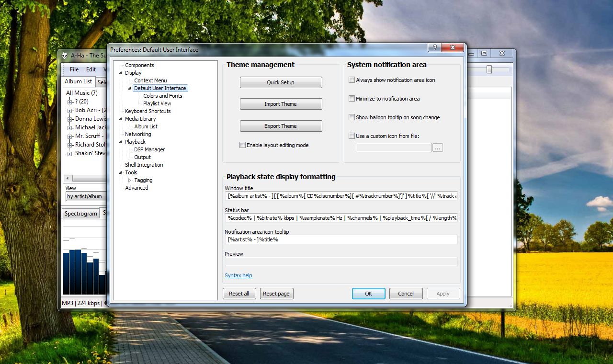The width and height of the screenshot is (613, 364).
Task: Click the spectrum visualization in main window
Action: tap(84, 257)
